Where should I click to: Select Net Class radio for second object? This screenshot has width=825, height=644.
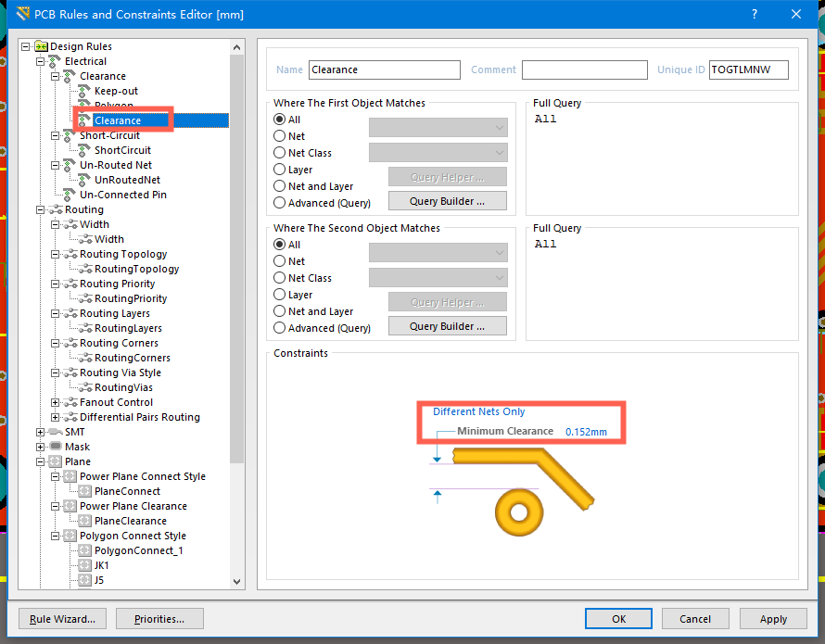coord(280,278)
